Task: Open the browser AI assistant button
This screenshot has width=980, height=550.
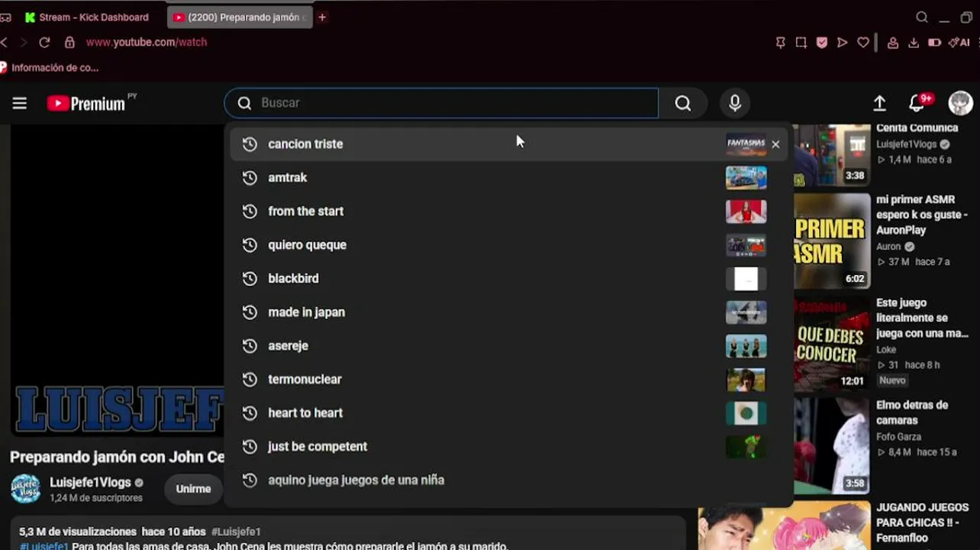Action: tap(959, 43)
